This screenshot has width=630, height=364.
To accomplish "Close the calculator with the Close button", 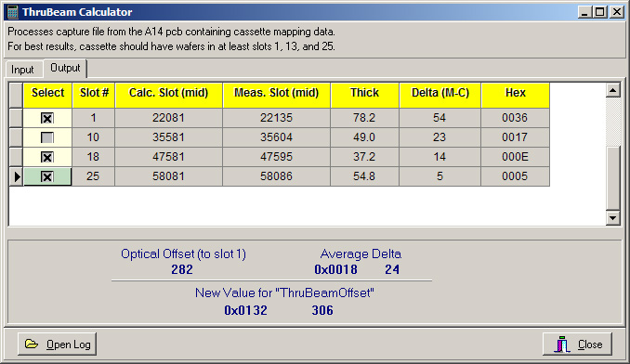I will (577, 344).
